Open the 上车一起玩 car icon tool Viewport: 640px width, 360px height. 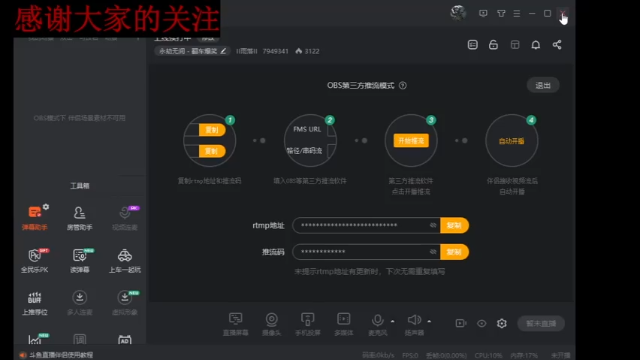pyautogui.click(x=125, y=260)
